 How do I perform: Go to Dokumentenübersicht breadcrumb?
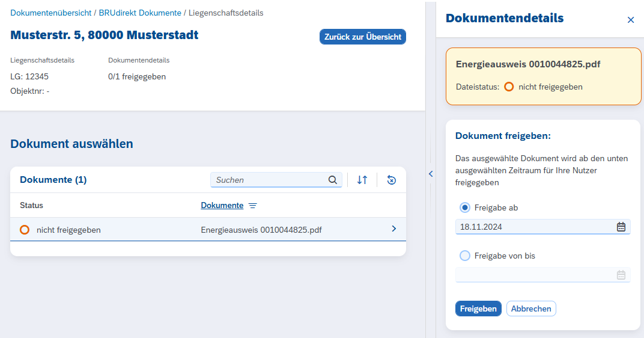click(x=51, y=13)
